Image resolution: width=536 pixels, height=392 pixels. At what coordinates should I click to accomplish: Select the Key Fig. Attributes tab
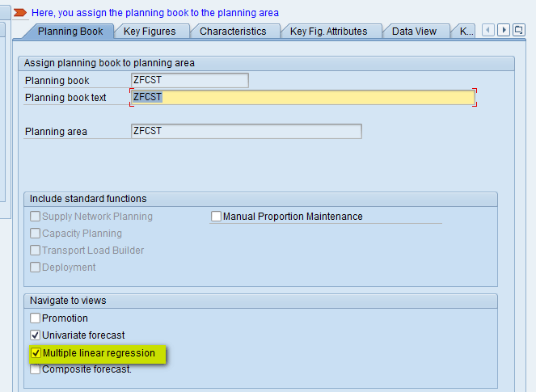[328, 32]
